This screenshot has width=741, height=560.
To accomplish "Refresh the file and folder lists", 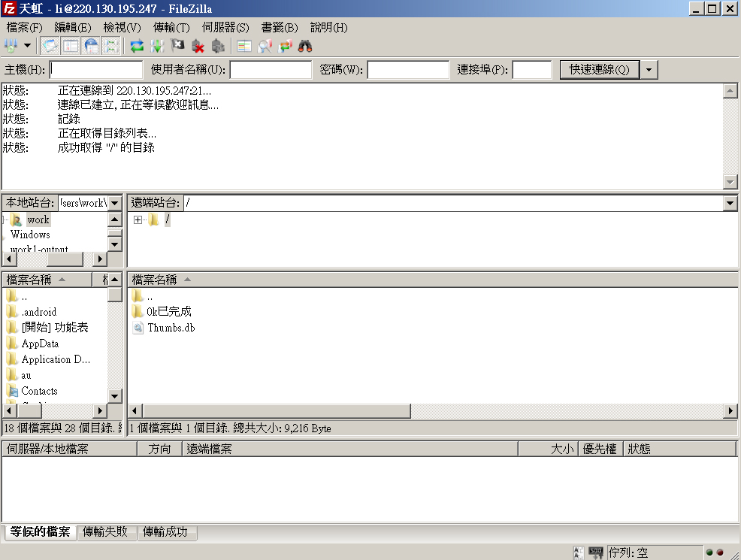I will (137, 47).
